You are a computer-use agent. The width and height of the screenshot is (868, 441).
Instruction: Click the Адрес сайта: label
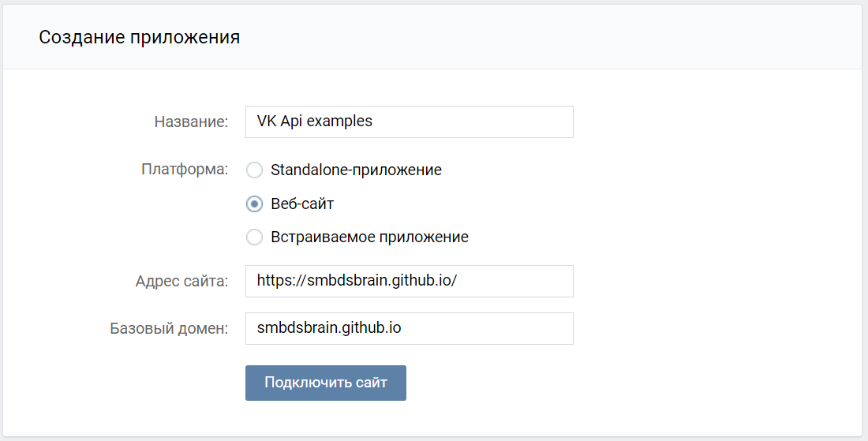tap(181, 281)
